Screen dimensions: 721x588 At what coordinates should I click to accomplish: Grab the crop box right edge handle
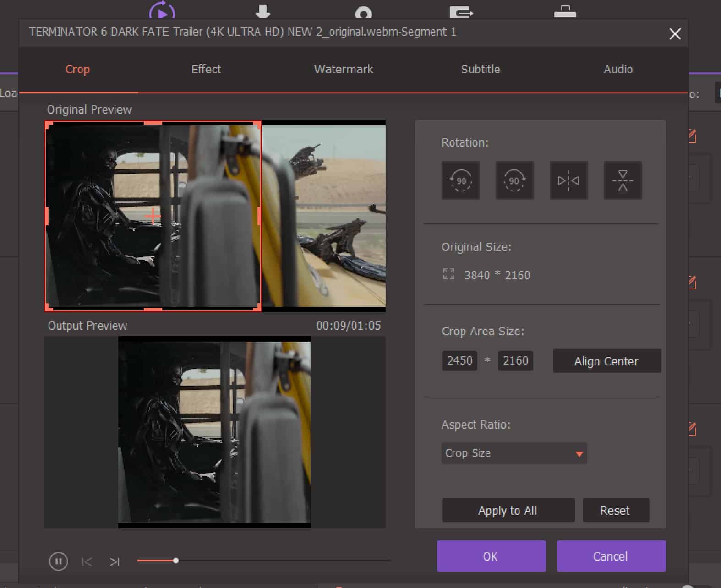tap(259, 216)
